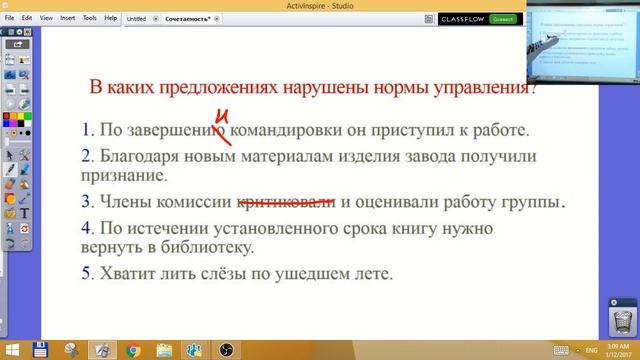
Task: Close the Сочетаемость tab
Action: [x=217, y=19]
